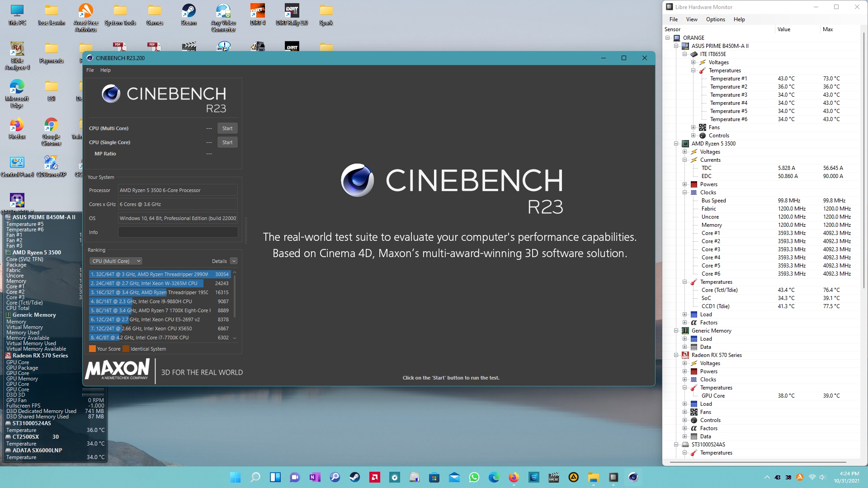The width and height of the screenshot is (868, 488).
Task: Select the Intel Core i9-9880H ranking row
Action: [160, 301]
